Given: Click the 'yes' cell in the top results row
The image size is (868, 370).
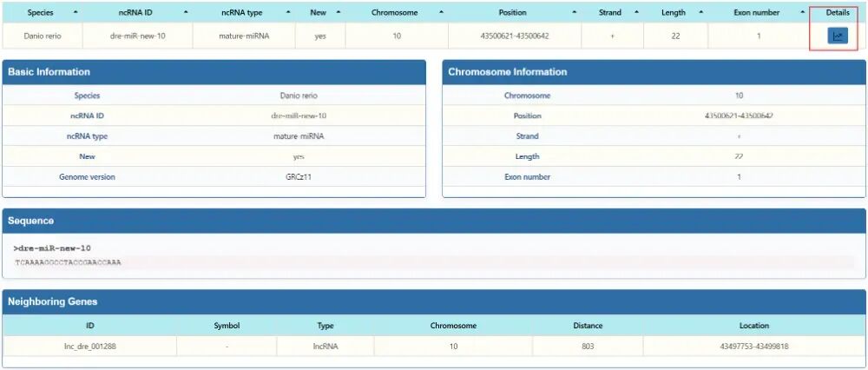Looking at the screenshot, I should point(320,36).
